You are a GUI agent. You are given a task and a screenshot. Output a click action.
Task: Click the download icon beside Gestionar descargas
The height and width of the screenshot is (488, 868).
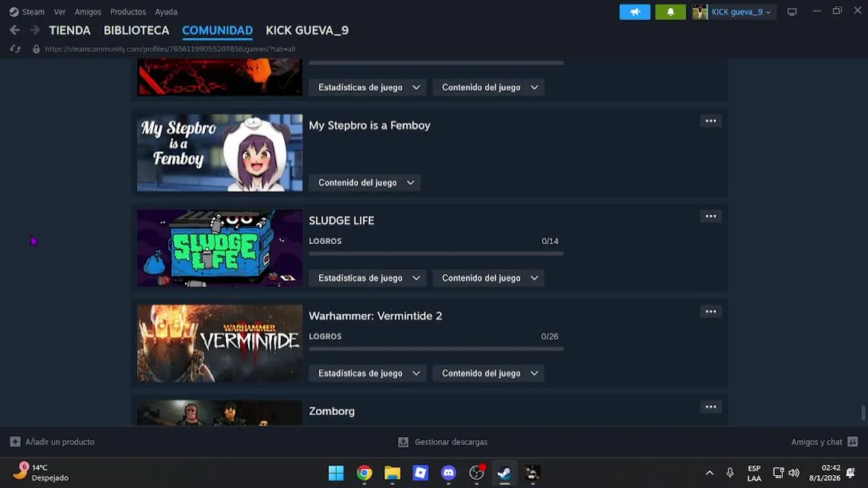click(x=403, y=442)
